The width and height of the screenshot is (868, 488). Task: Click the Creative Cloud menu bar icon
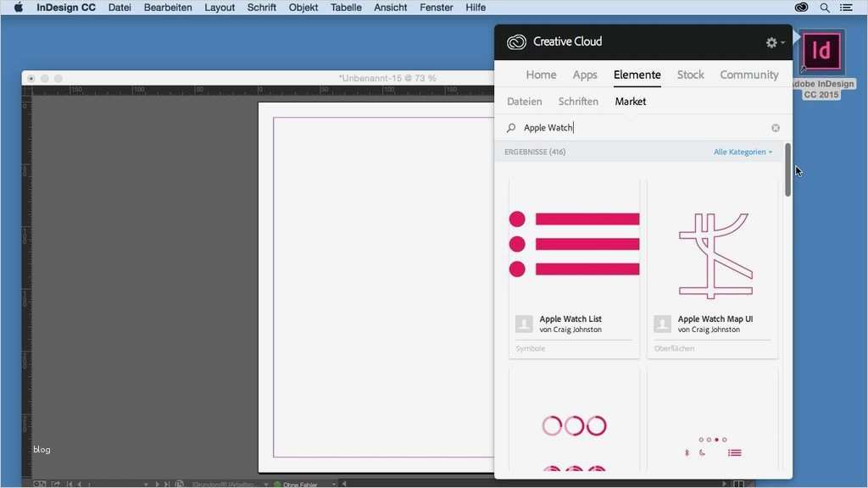(801, 7)
